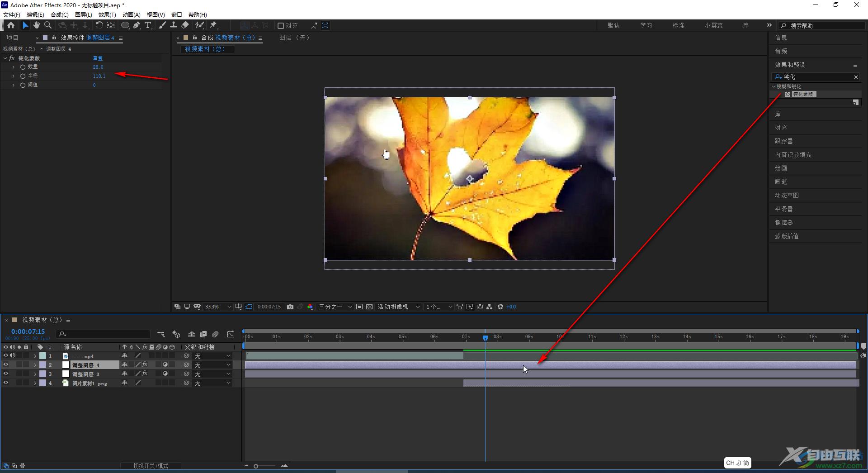This screenshot has height=473, width=868.
Task: Select the Puppet Pin tool
Action: (213, 25)
